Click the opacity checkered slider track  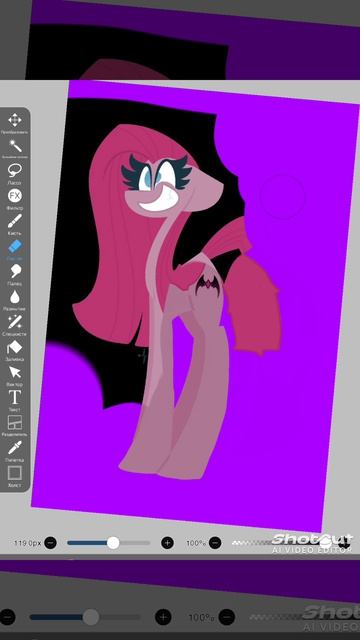(x=282, y=543)
